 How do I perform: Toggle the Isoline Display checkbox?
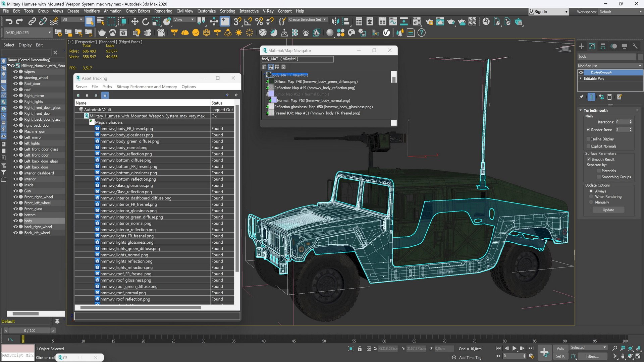[x=588, y=139]
